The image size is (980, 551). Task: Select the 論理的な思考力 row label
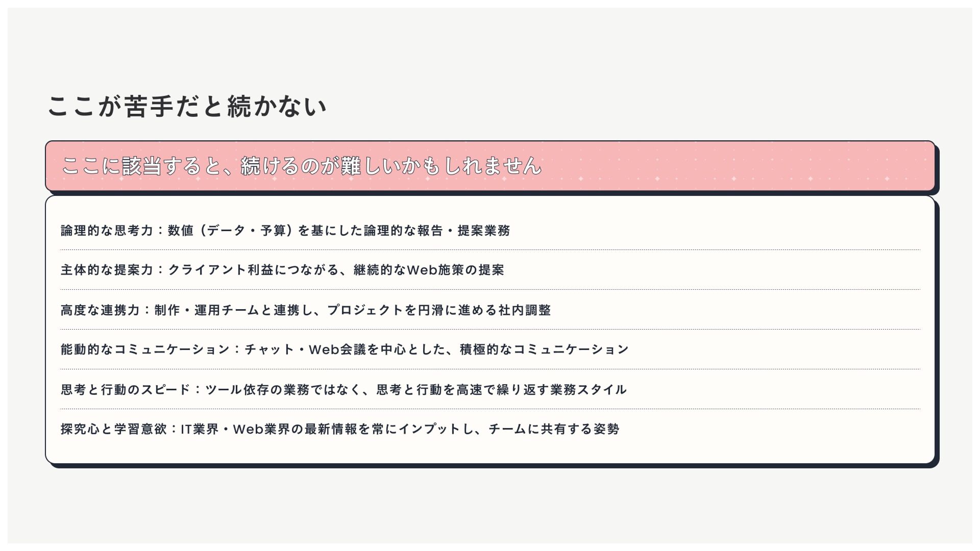coord(107,231)
